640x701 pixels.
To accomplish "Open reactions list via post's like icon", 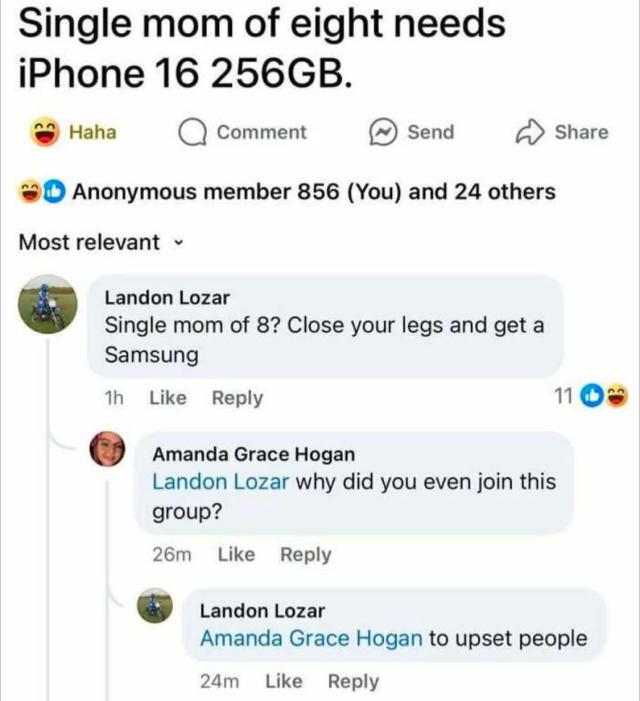I will tap(54, 192).
